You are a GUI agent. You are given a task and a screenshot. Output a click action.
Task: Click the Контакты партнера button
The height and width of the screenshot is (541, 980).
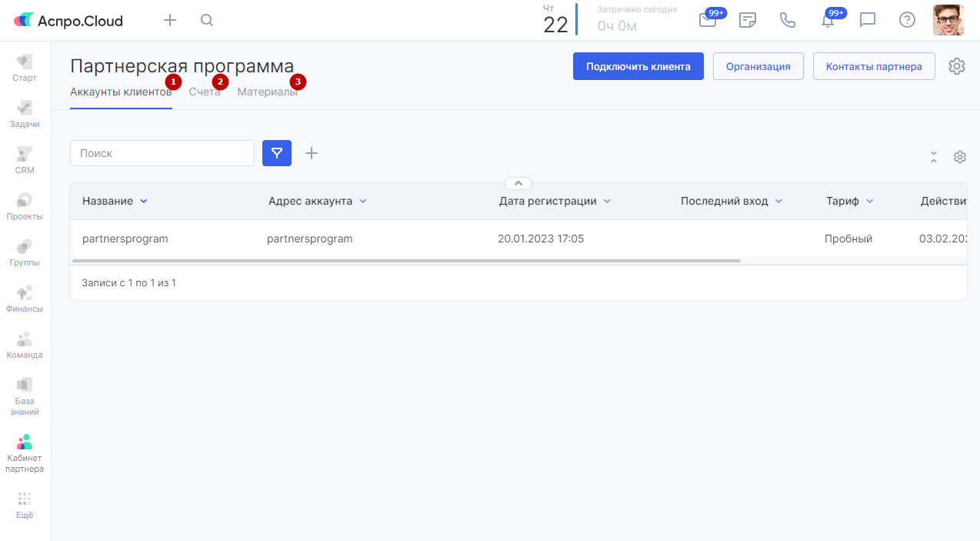coord(873,66)
